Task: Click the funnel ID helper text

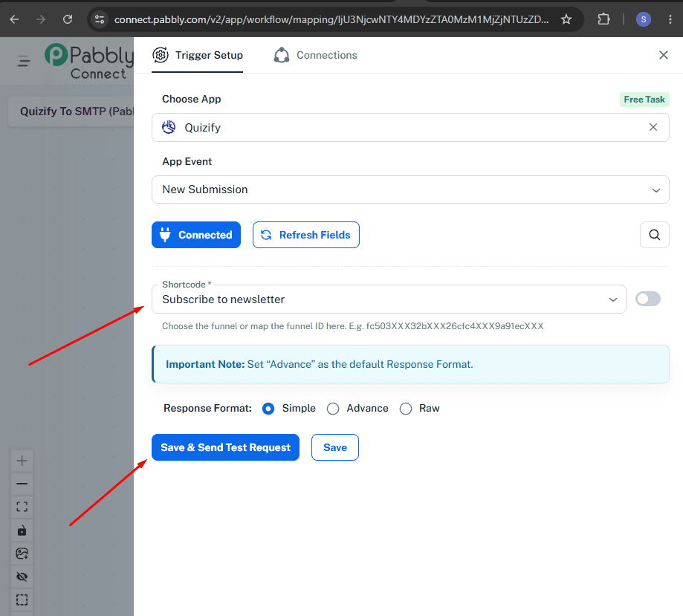Action: 353,326
